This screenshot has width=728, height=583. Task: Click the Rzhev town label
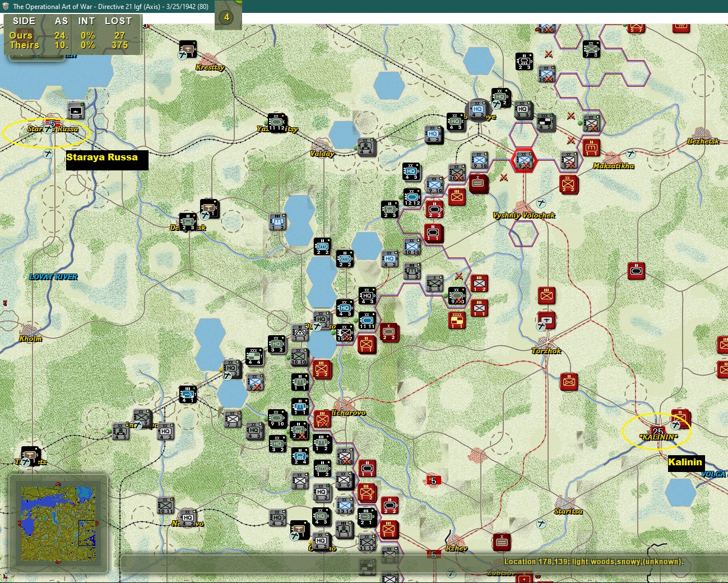[x=456, y=548]
